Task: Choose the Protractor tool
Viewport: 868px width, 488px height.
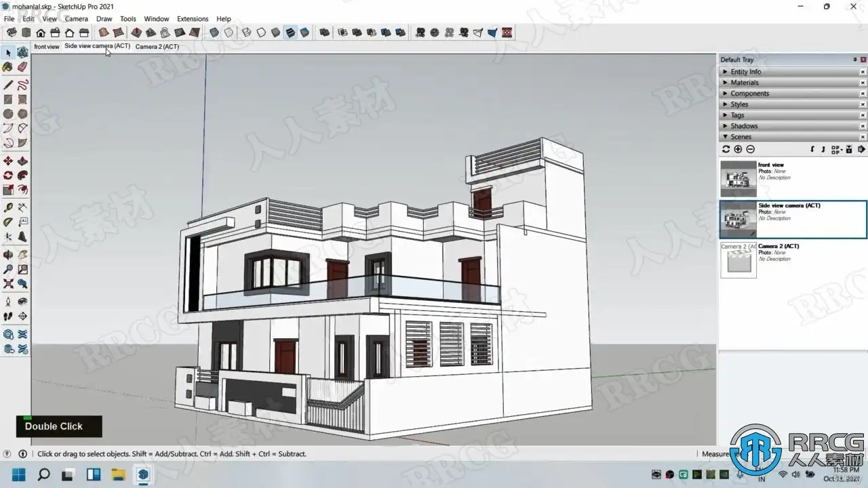Action: click(x=8, y=222)
